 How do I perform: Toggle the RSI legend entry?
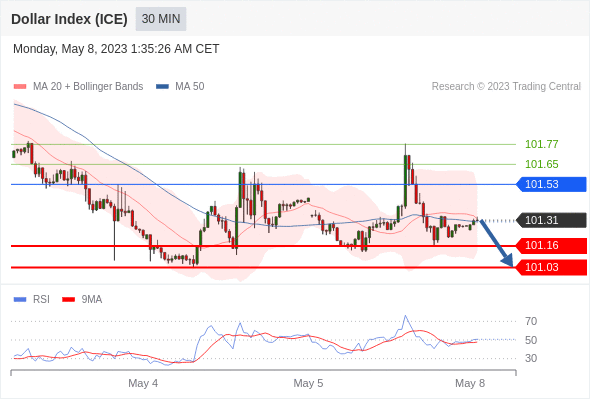(32, 300)
